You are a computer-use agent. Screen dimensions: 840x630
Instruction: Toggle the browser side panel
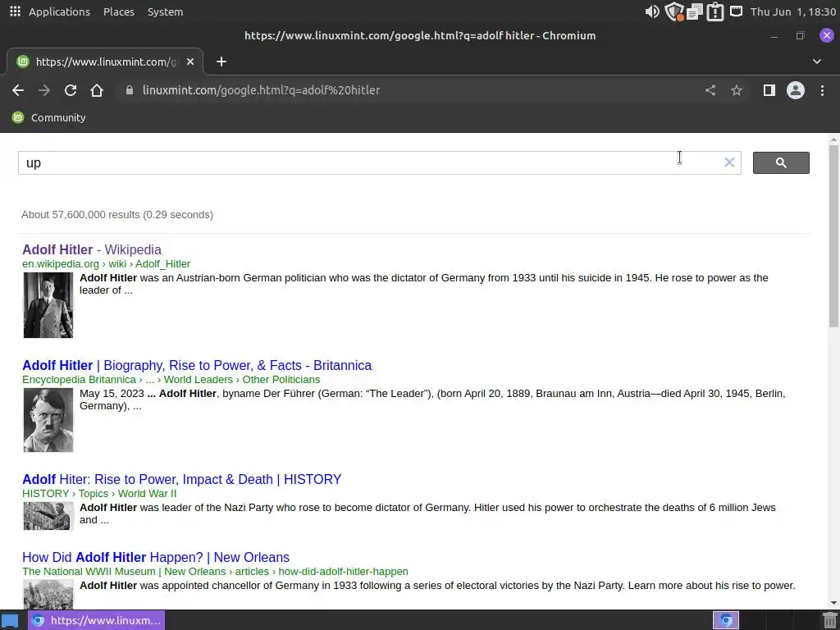click(769, 90)
